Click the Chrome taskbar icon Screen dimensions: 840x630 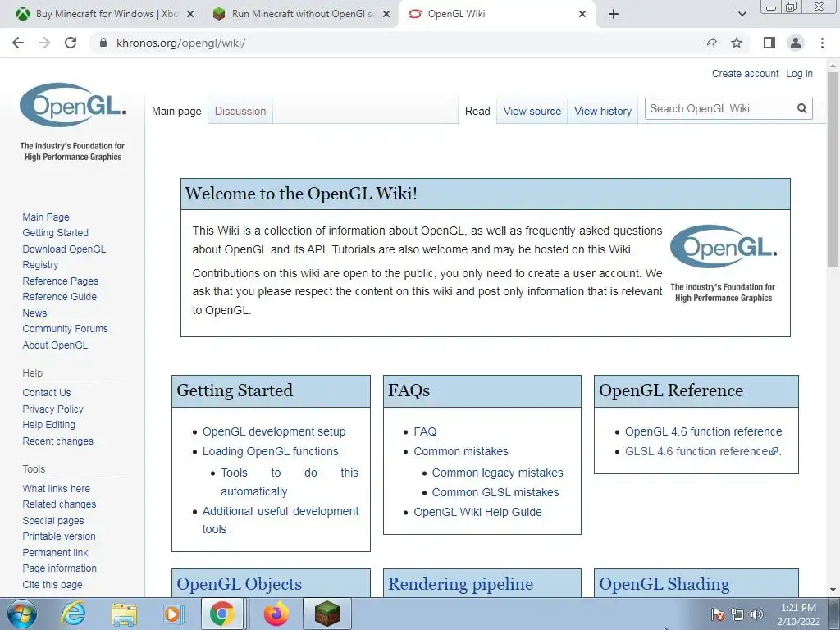pyautogui.click(x=221, y=614)
